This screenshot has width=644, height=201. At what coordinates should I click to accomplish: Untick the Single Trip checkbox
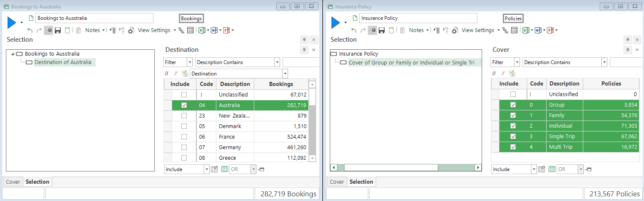(x=513, y=137)
